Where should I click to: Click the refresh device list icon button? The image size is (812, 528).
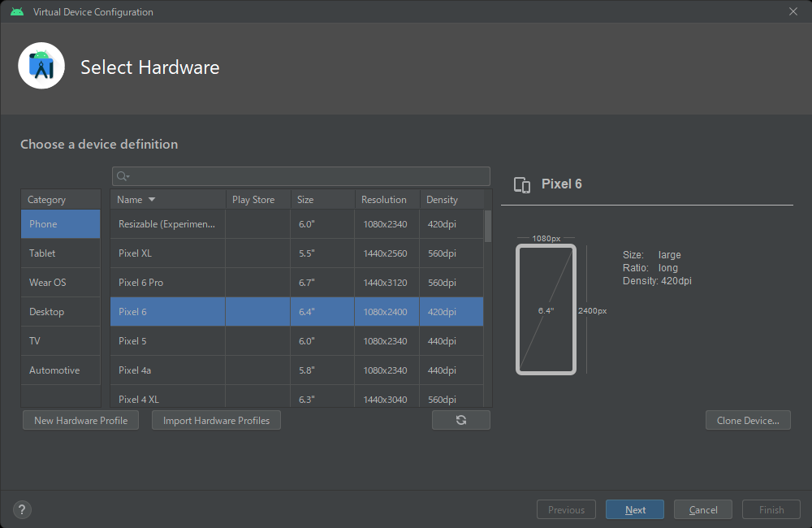pyautogui.click(x=461, y=420)
